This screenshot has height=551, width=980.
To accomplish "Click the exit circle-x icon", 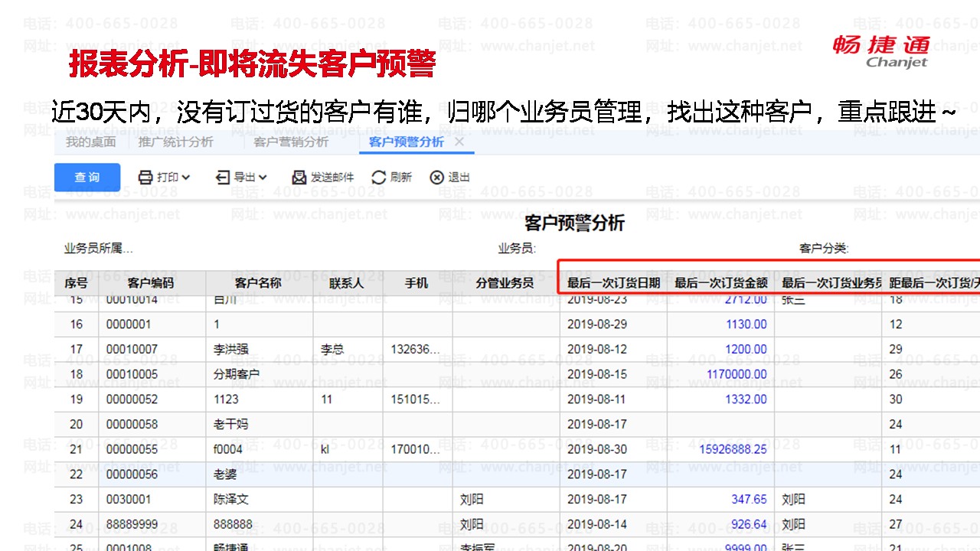I will pos(436,178).
